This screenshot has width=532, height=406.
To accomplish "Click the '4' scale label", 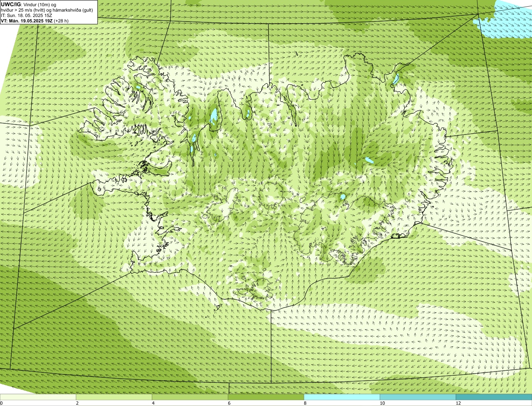I will (x=153, y=403).
